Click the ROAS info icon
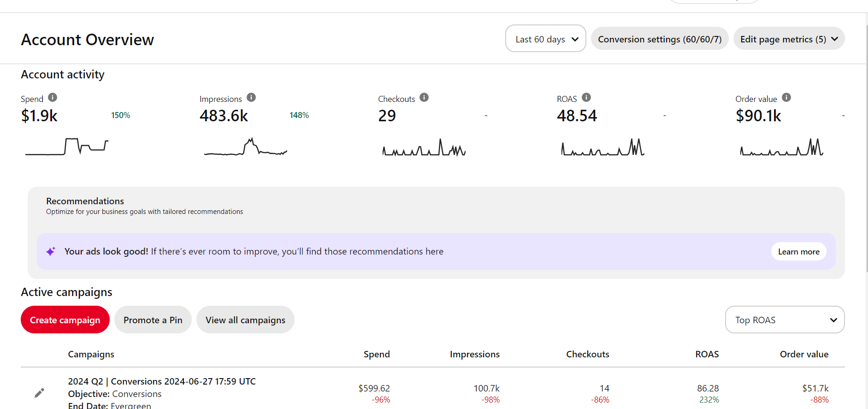 pos(586,97)
